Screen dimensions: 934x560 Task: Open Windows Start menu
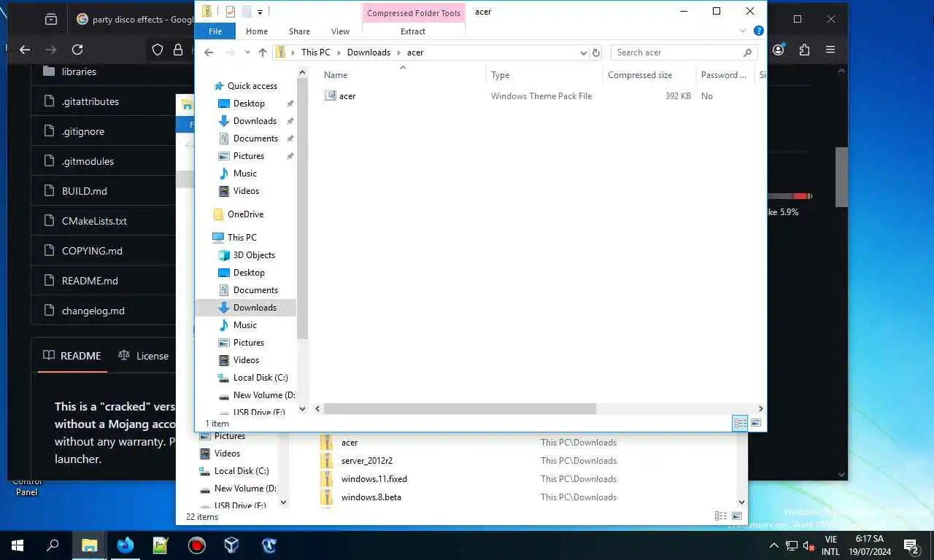point(18,545)
